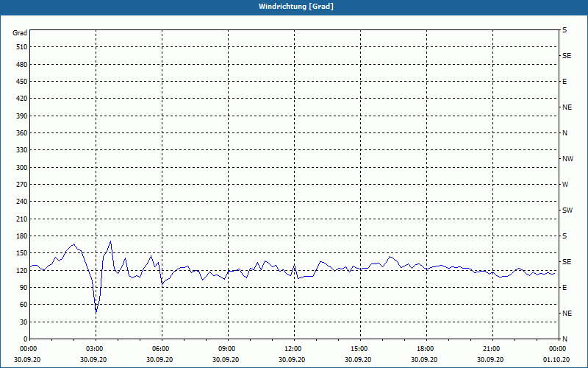This screenshot has height=368, width=588.
Task: Select the y-axis value "120"
Action: (x=22, y=270)
